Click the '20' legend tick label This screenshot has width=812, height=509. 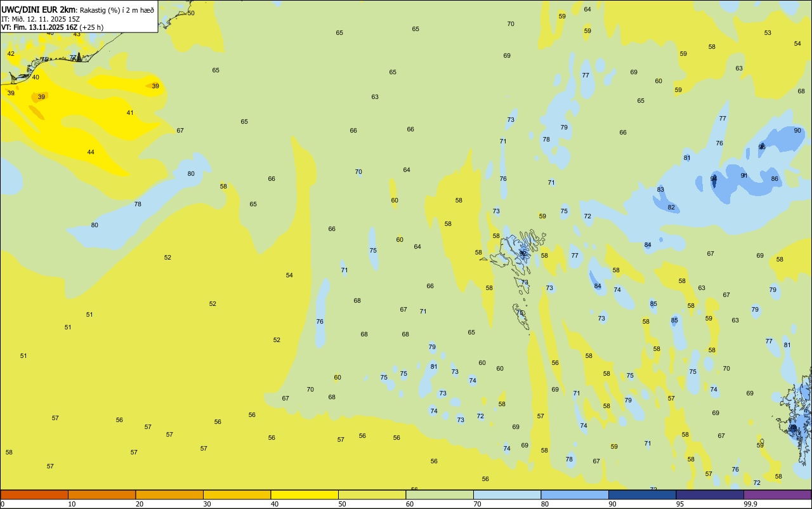click(x=140, y=504)
